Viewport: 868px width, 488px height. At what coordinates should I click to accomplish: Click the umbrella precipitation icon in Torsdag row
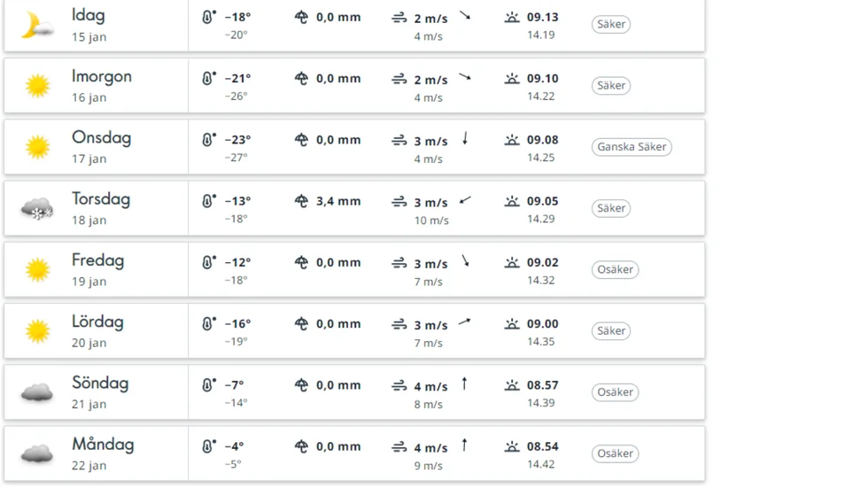301,201
